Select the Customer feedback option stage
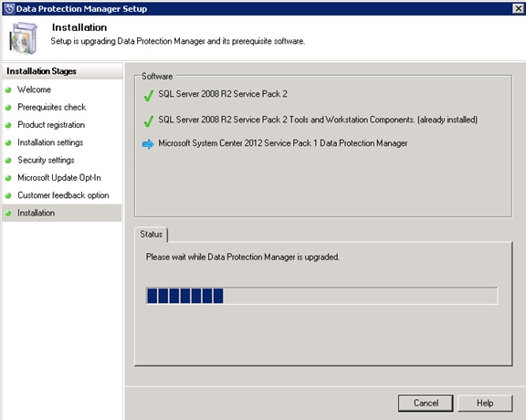The height and width of the screenshot is (420, 526). point(63,195)
